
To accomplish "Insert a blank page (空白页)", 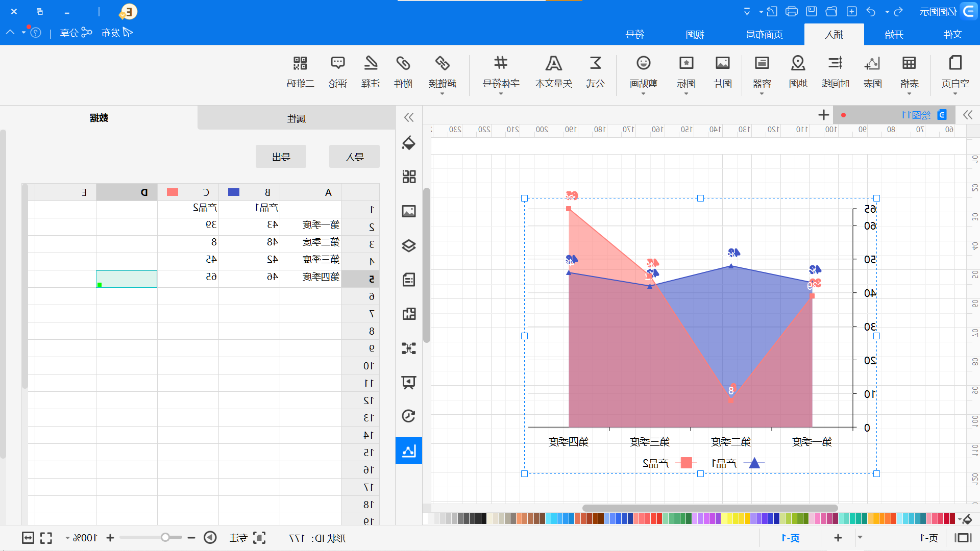I will click(x=955, y=71).
